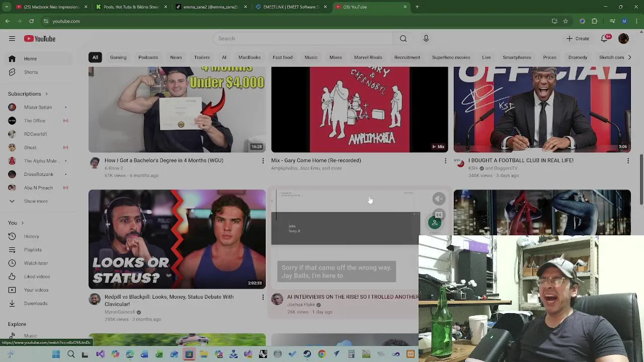Open Windows taskbar search
Image resolution: width=644 pixels, height=362 pixels.
tap(71, 354)
